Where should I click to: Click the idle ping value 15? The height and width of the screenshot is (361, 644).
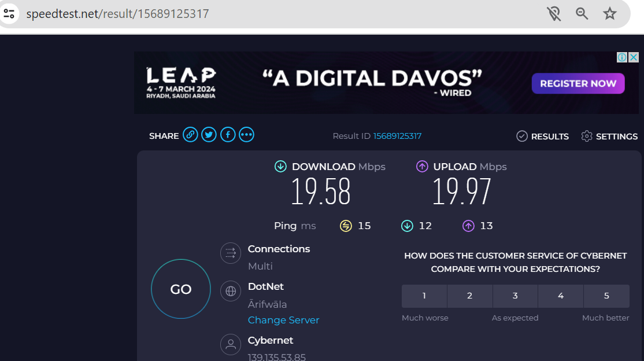(364, 226)
